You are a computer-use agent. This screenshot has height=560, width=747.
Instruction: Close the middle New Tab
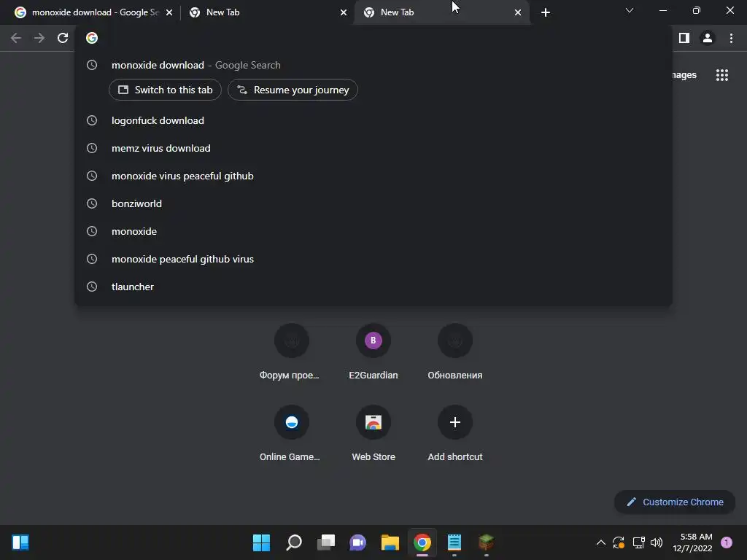(344, 12)
